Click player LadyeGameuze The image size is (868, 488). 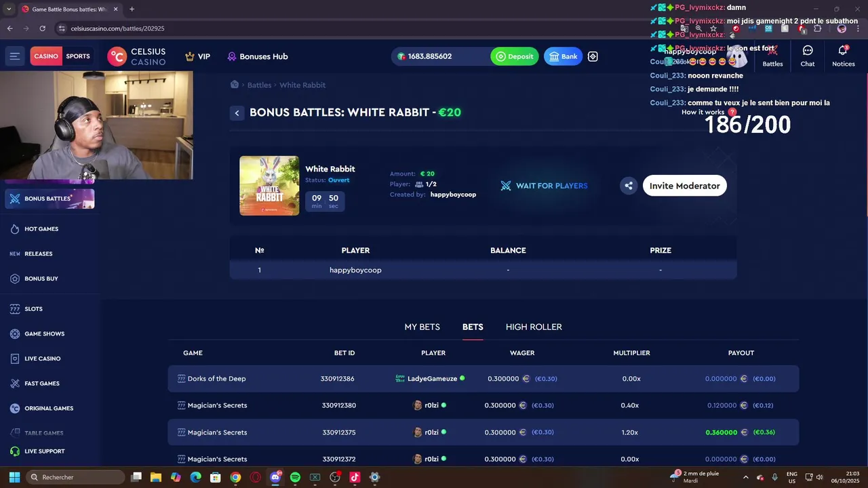click(x=432, y=379)
